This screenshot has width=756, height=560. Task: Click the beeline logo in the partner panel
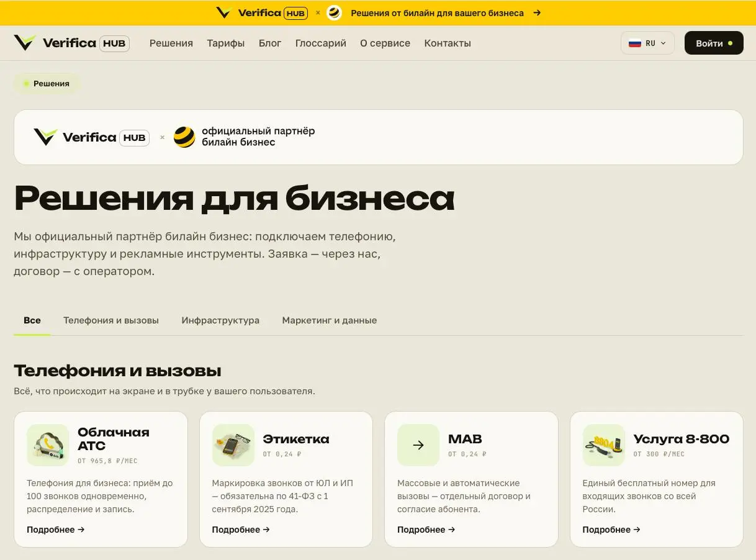point(184,137)
